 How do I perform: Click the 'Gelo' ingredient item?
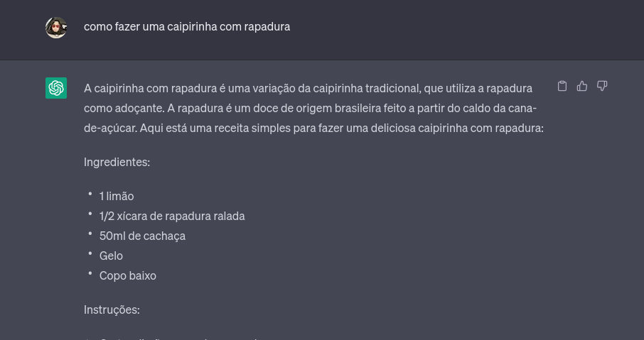(111, 256)
